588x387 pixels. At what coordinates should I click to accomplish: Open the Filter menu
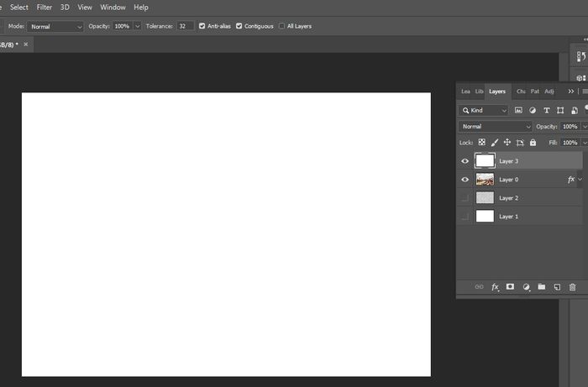coord(45,7)
